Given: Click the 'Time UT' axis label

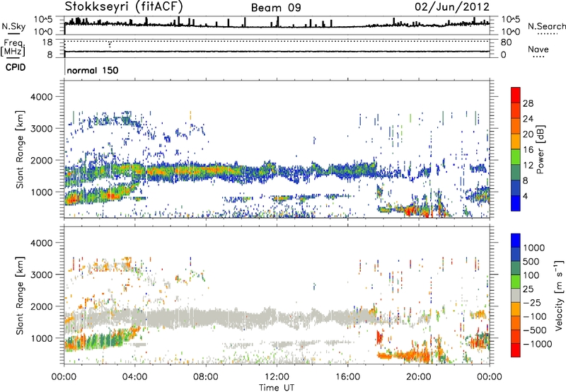Looking at the screenshot, I should [277, 388].
